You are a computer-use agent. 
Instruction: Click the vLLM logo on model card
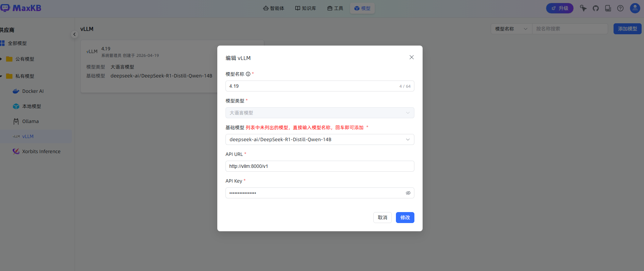coord(92,51)
